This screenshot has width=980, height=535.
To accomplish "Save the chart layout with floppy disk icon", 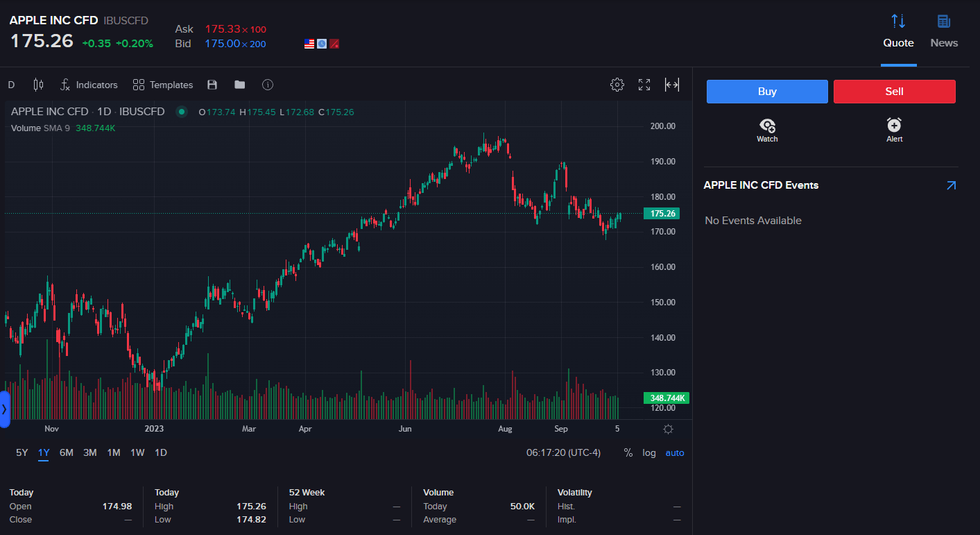I will (x=212, y=85).
